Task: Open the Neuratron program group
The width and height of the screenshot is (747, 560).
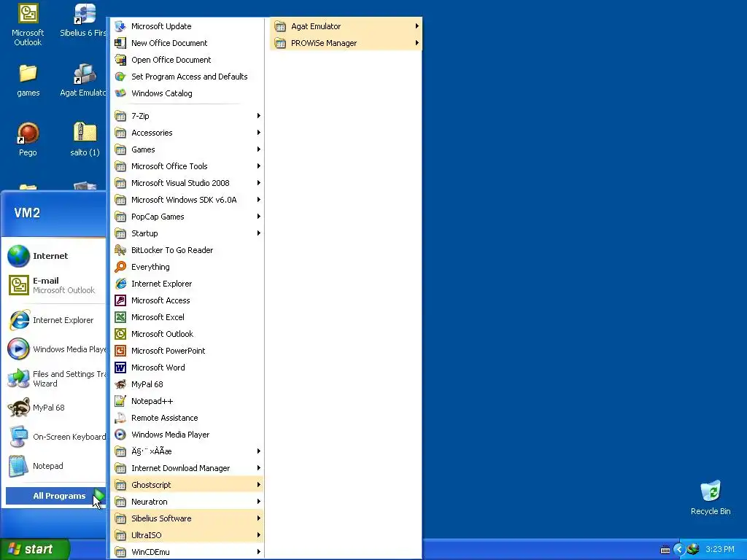Action: pyautogui.click(x=187, y=502)
